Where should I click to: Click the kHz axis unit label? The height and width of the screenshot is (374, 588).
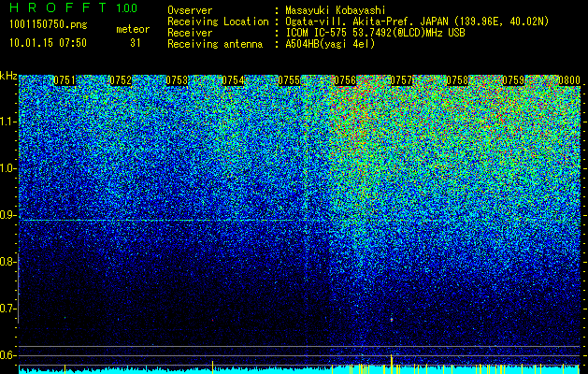point(8,76)
